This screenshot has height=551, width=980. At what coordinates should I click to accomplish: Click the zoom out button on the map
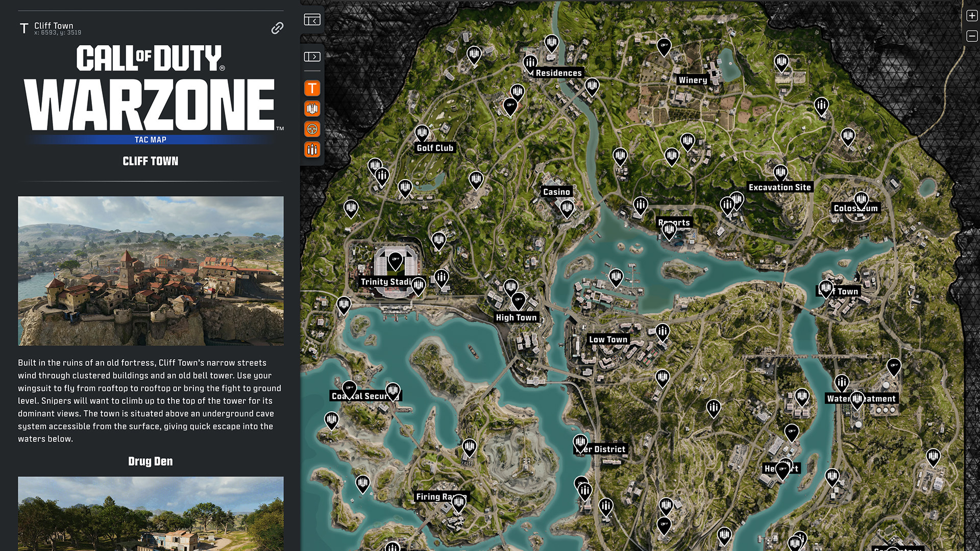pos(971,37)
